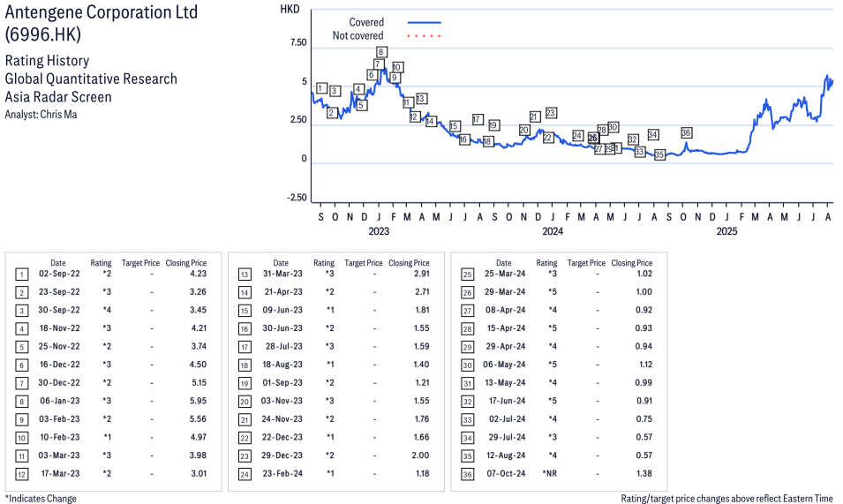Click the closing price 5.95
Image resolution: width=843 pixels, height=504 pixels.
198,401
